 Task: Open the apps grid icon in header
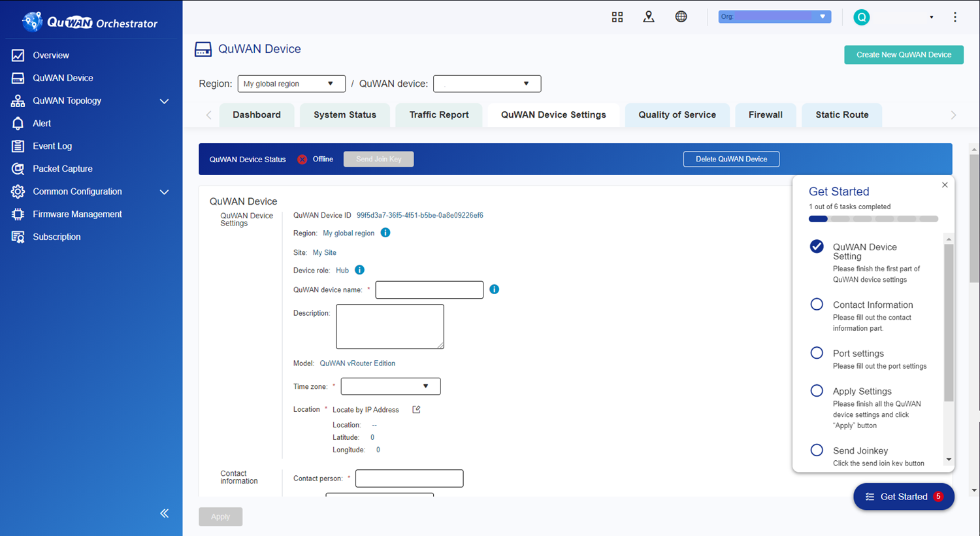617,17
